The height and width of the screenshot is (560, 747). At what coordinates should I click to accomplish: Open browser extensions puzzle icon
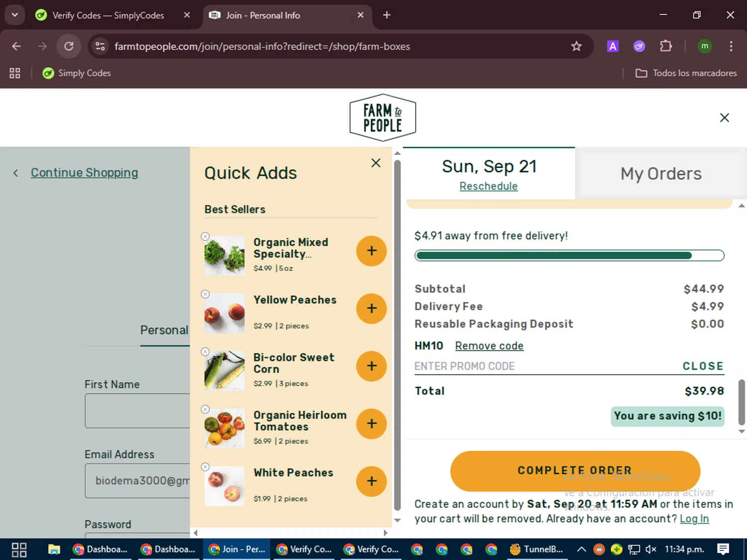click(x=666, y=46)
